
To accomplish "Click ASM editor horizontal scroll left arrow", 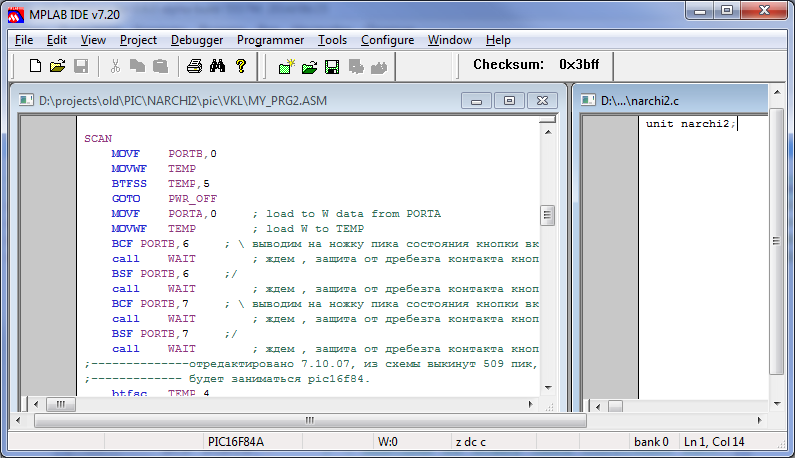I will click(36, 404).
